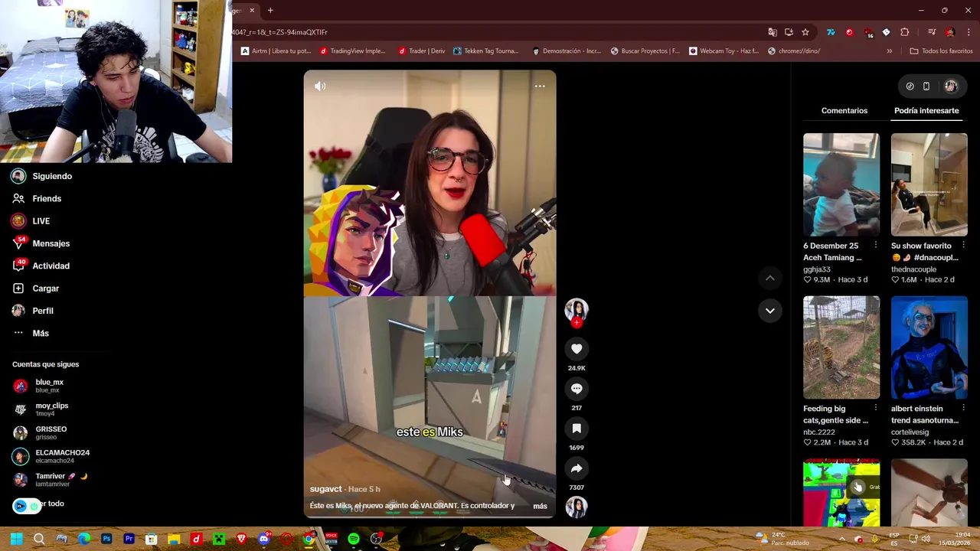Open Premiere Pro from the taskbar
The width and height of the screenshot is (980, 551).
pos(129,539)
